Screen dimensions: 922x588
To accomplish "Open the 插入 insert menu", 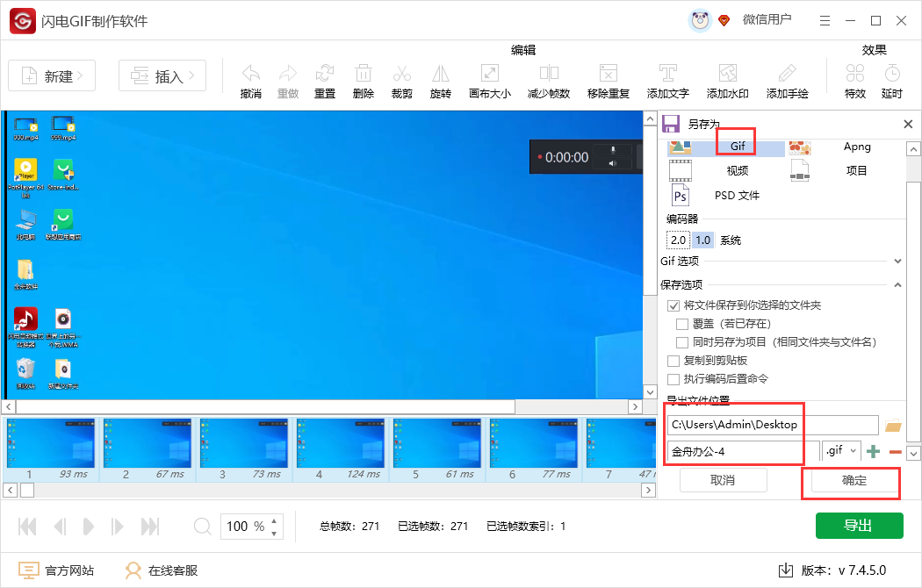I will (x=162, y=76).
